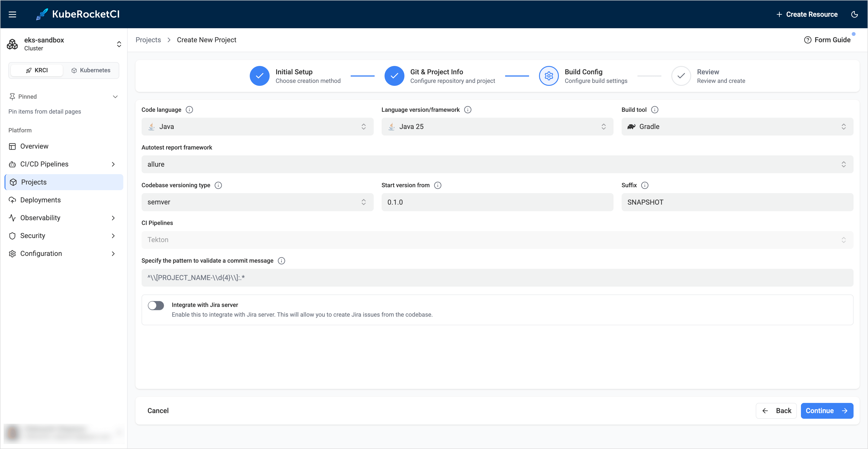This screenshot has height=449, width=868.
Task: Expand the CI/CD Pipelines chevron
Action: [113, 164]
